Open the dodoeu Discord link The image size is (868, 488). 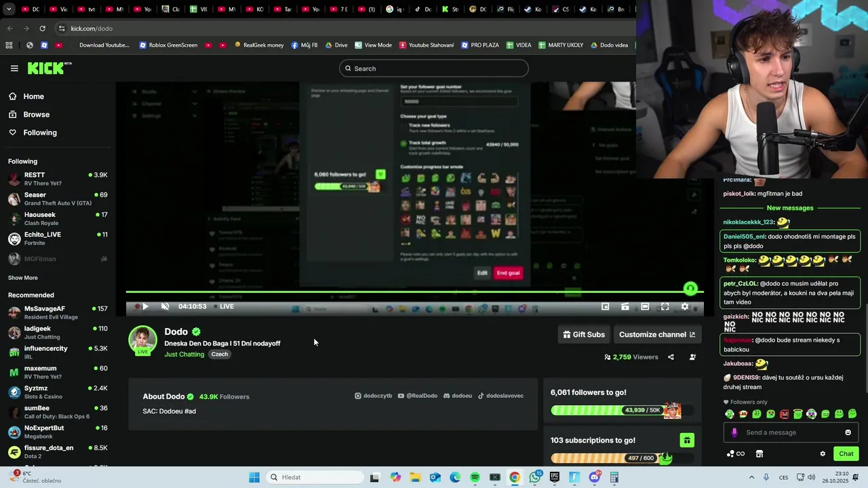458,396
